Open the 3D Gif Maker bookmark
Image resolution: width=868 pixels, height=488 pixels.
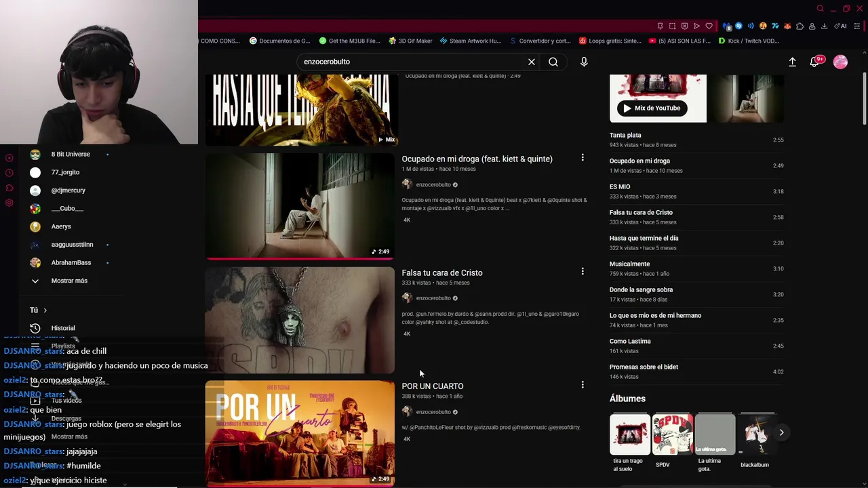(x=410, y=41)
